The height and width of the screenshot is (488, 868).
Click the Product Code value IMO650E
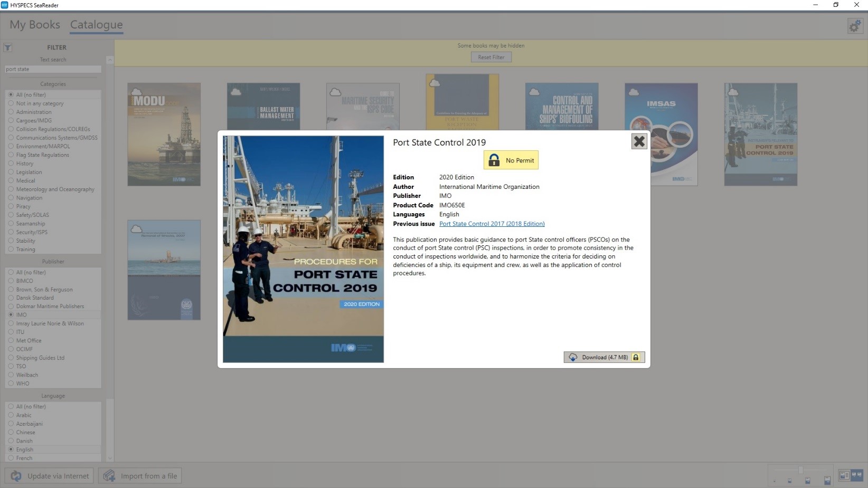point(452,205)
